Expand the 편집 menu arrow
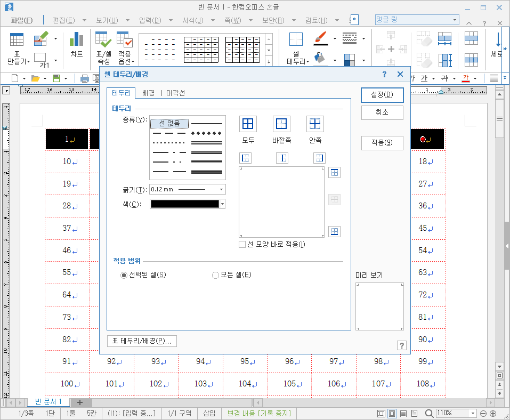The width and height of the screenshot is (510, 420). (84, 20)
